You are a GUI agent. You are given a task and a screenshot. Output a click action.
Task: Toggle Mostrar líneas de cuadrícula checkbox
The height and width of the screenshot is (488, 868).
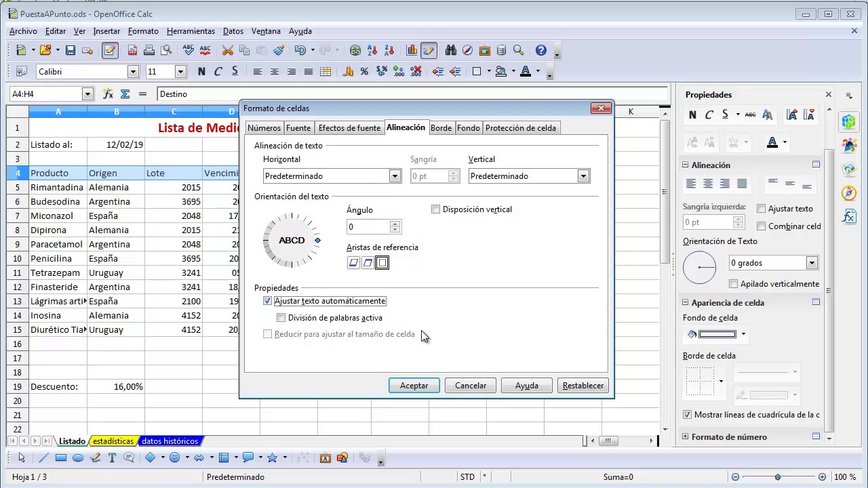[687, 415]
